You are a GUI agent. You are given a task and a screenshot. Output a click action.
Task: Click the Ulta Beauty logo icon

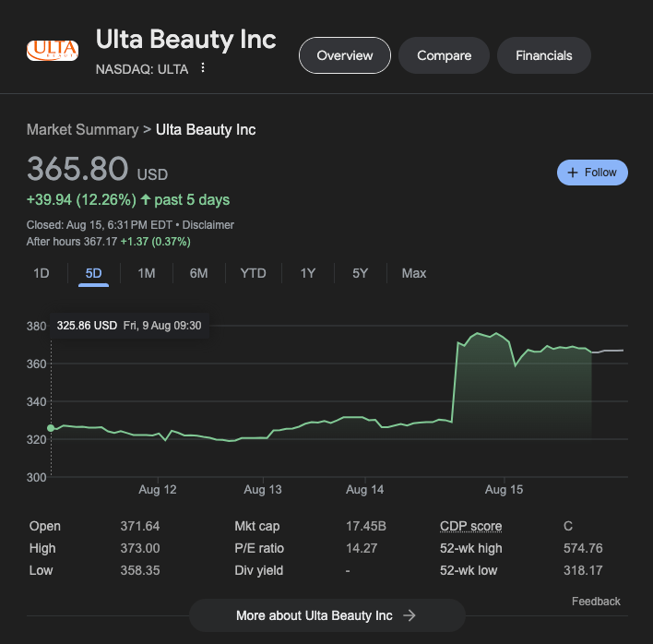click(x=53, y=50)
